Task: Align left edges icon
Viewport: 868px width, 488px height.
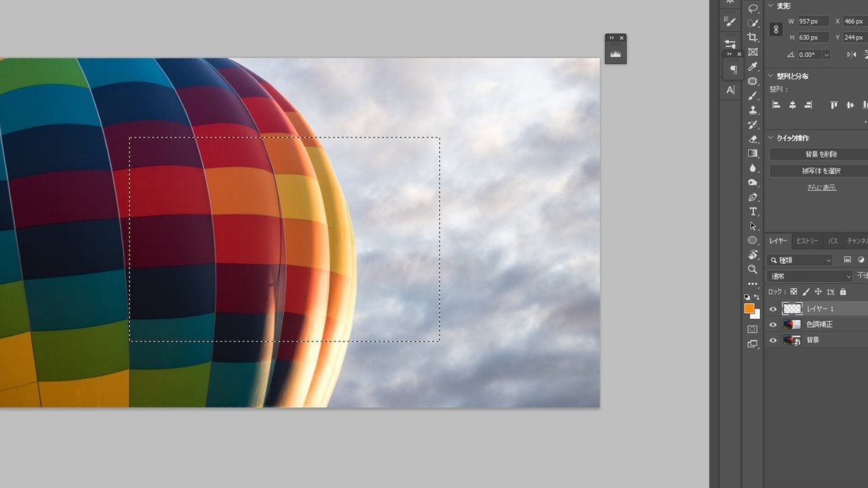Action: point(777,105)
